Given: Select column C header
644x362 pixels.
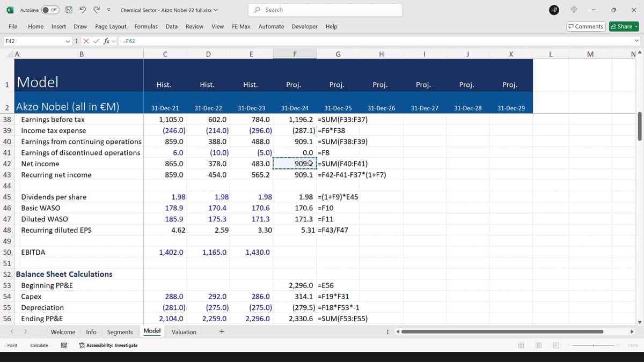Looking at the screenshot, I should 165,54.
